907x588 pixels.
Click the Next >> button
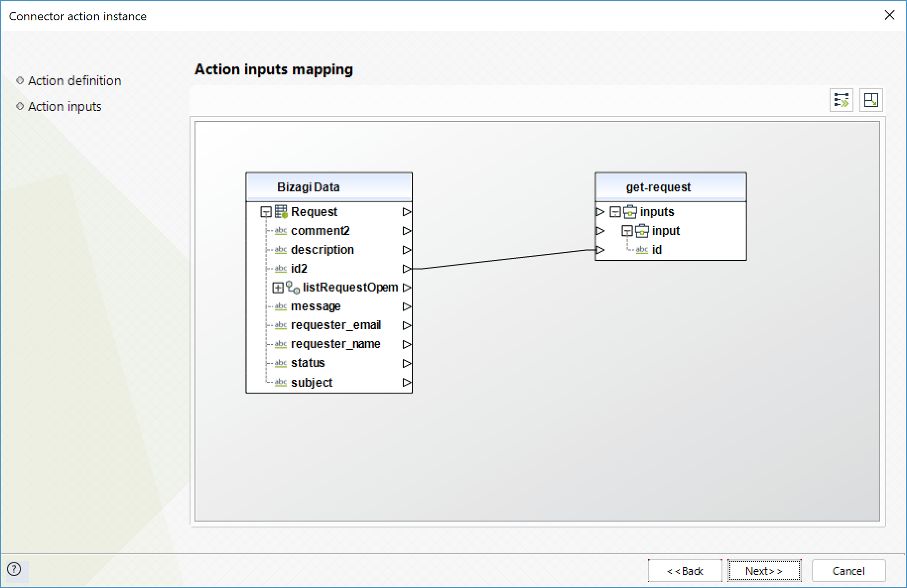click(x=764, y=571)
